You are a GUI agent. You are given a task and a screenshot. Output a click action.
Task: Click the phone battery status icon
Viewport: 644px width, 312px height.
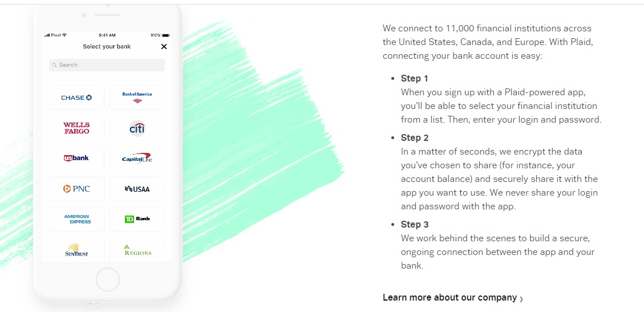166,35
